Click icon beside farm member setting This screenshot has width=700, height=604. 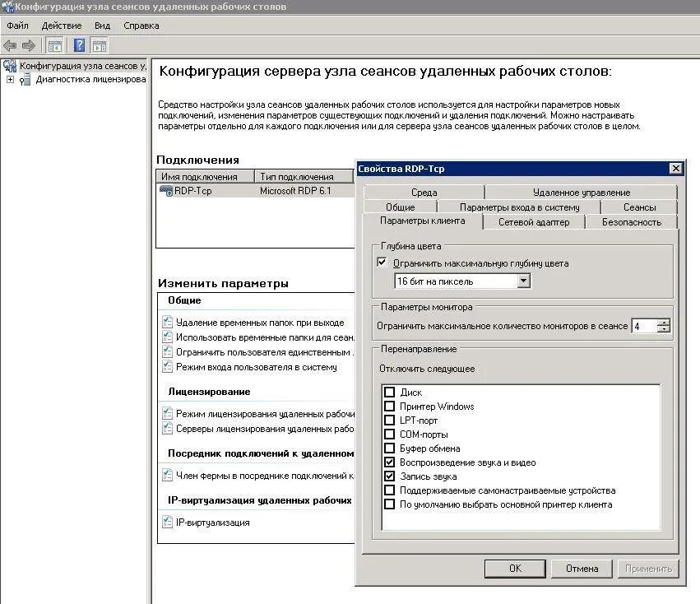167,475
